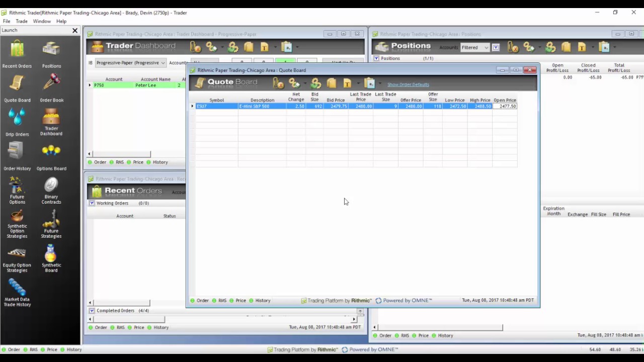Viewport: 644px width, 362px height.
Task: Toggle Working Orders filter in Recent Orders
Action: pos(92,203)
